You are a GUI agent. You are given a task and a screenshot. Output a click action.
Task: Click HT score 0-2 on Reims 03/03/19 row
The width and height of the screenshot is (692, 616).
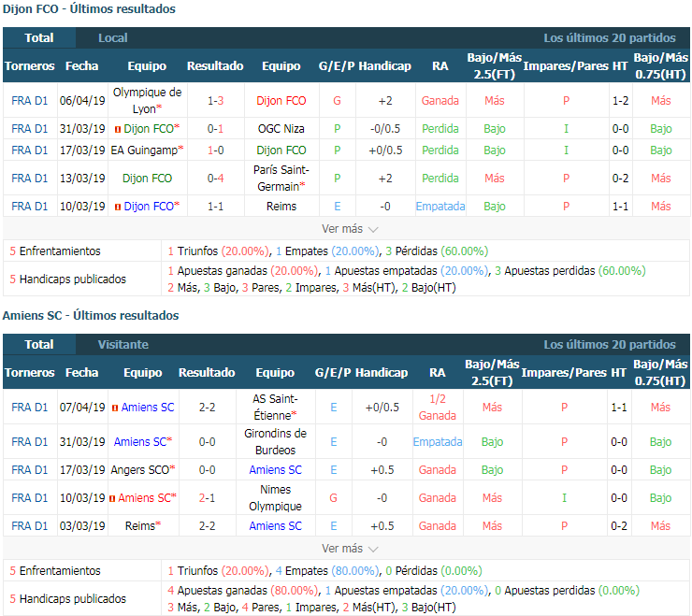[619, 526]
